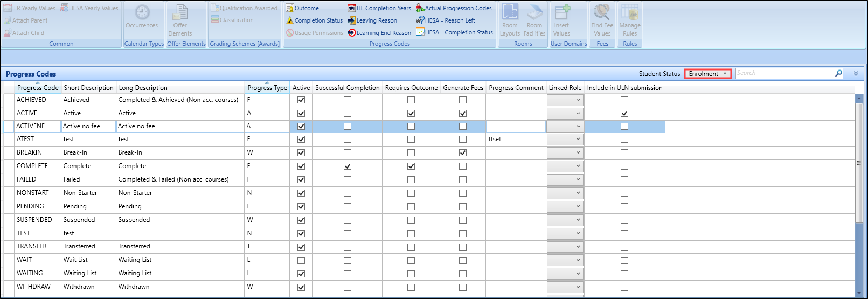Open HESA - Reason Left icon
The width and height of the screenshot is (868, 299).
(420, 20)
